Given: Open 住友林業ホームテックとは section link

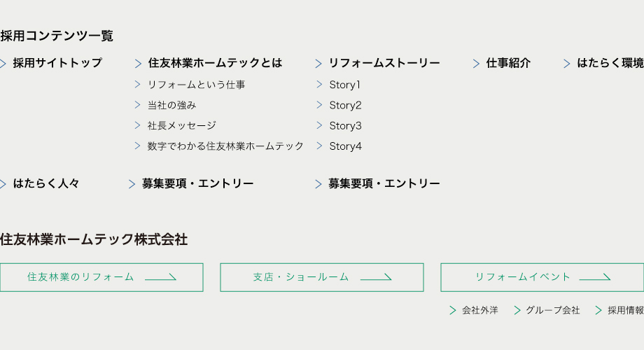Looking at the screenshot, I should 215,63.
